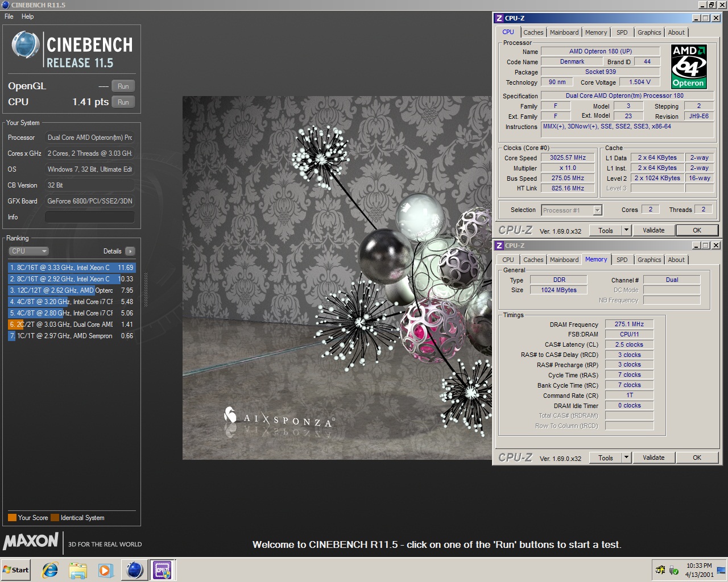This screenshot has height=582, width=728.
Task: Switch to Cinebench taskbar icon
Action: (x=134, y=569)
